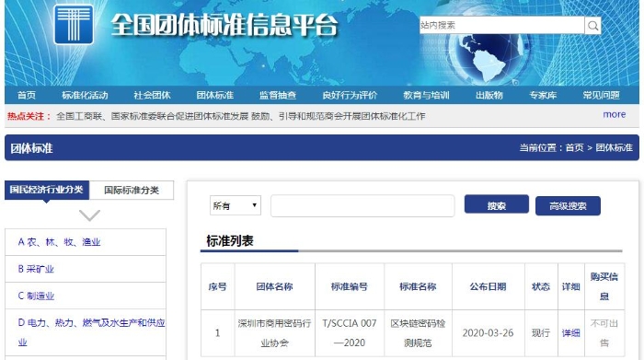The width and height of the screenshot is (644, 360).
Task: Open the 教育与培训 menu item
Action: click(x=426, y=96)
